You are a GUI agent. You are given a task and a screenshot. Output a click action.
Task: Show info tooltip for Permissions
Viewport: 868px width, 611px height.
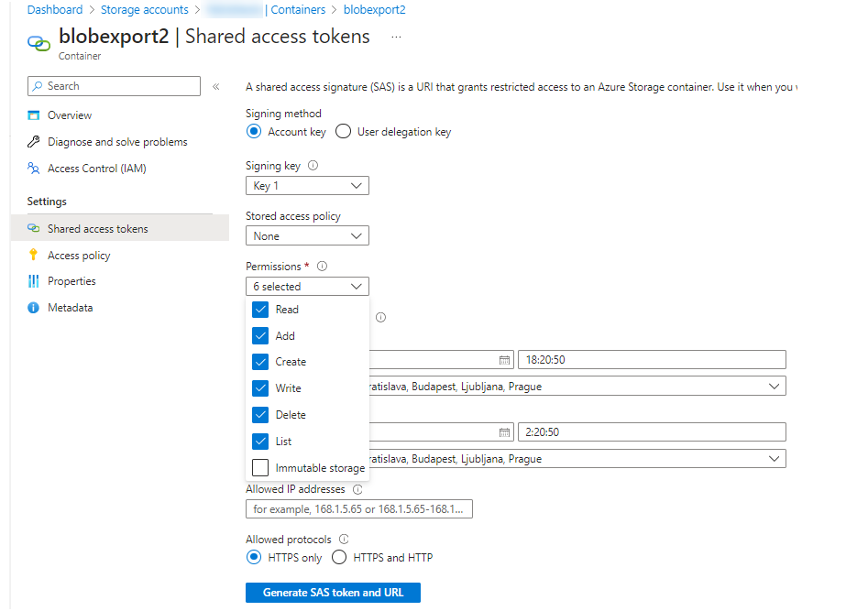coord(323,267)
